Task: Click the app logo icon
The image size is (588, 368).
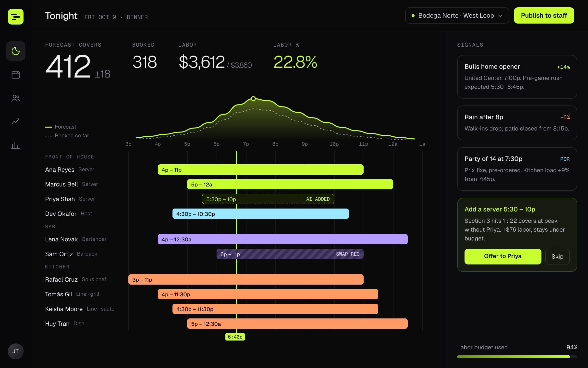Action: click(16, 17)
